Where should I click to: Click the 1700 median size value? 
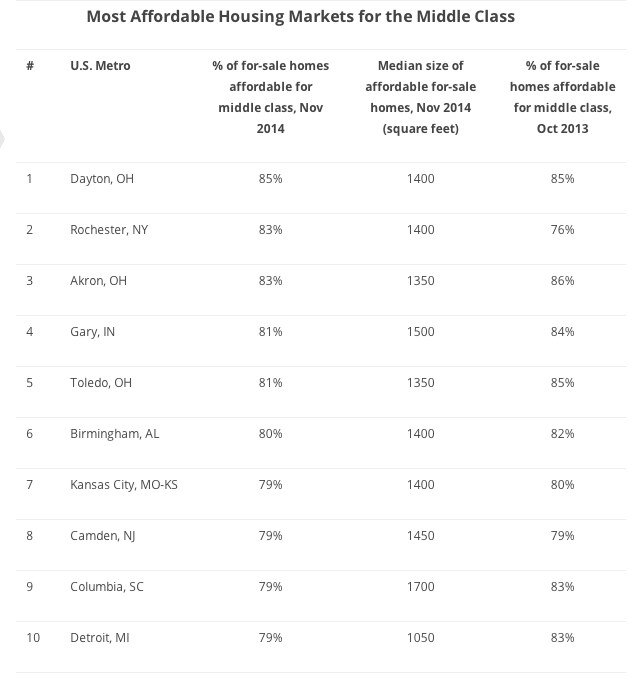(421, 587)
